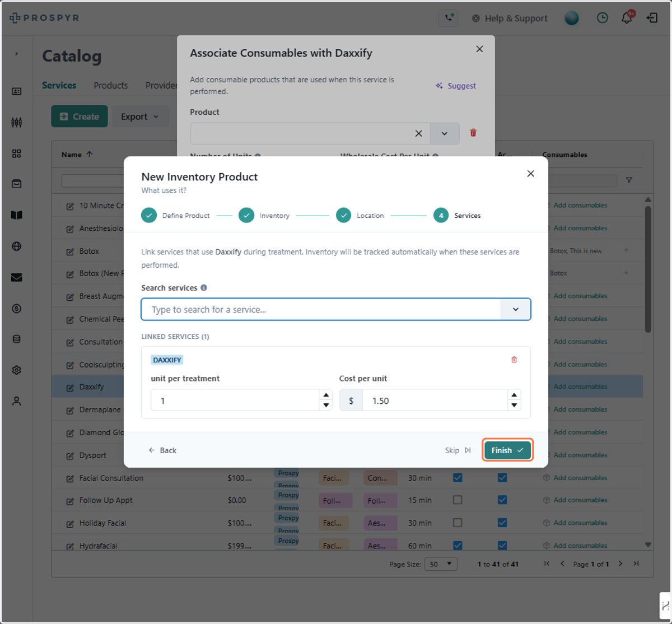Focus the search services input
Viewport: 672px width, 624px height.
321,309
